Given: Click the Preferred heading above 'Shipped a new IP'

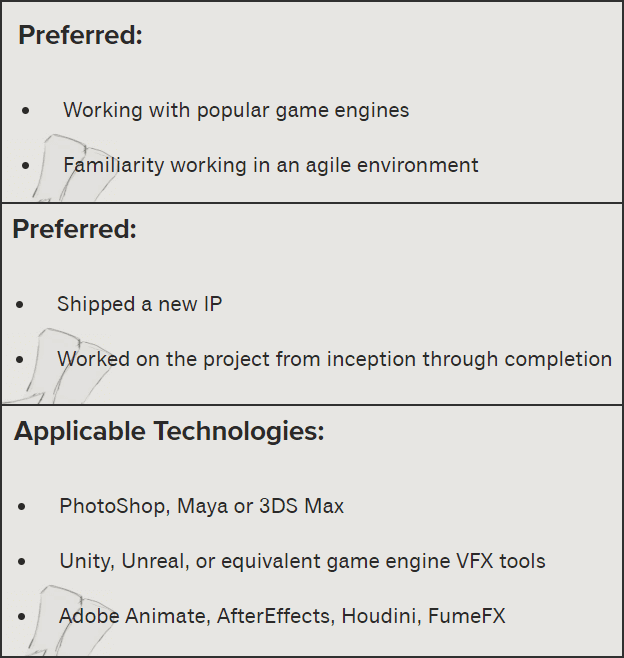Looking at the screenshot, I should pyautogui.click(x=75, y=229).
